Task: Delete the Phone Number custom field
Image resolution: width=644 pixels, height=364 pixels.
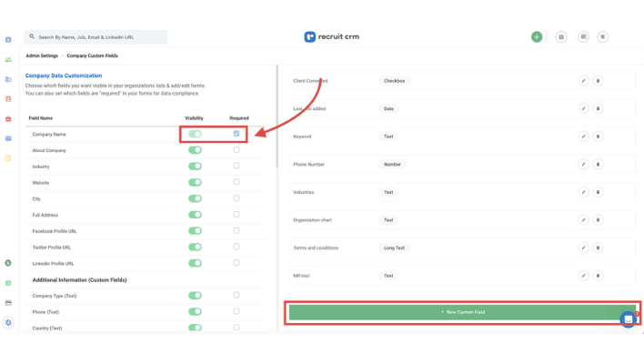Action: coord(598,165)
